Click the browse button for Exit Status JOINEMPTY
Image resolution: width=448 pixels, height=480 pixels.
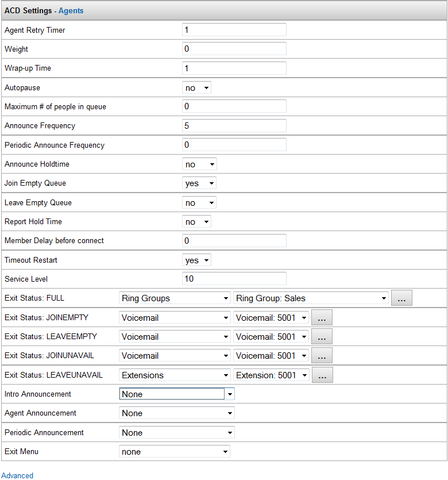point(322,317)
